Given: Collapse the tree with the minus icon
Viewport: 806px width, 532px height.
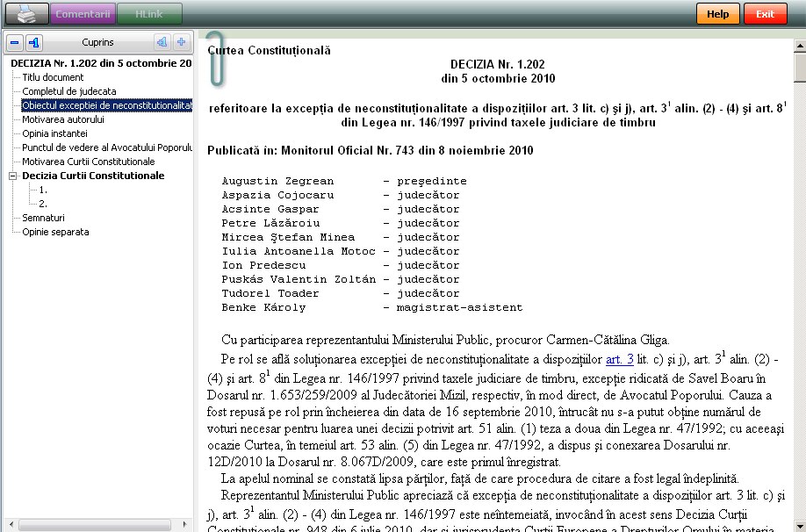Looking at the screenshot, I should point(14,42).
